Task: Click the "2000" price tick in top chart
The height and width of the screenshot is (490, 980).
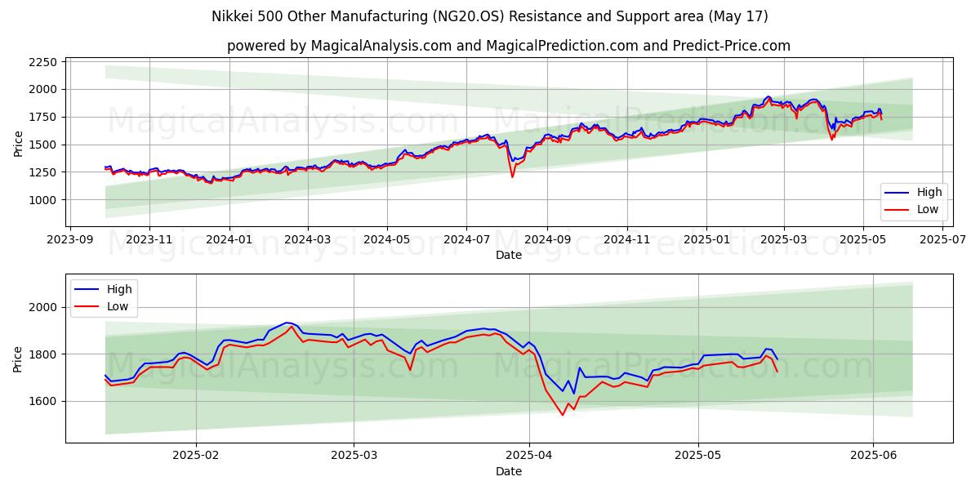Action: point(43,89)
